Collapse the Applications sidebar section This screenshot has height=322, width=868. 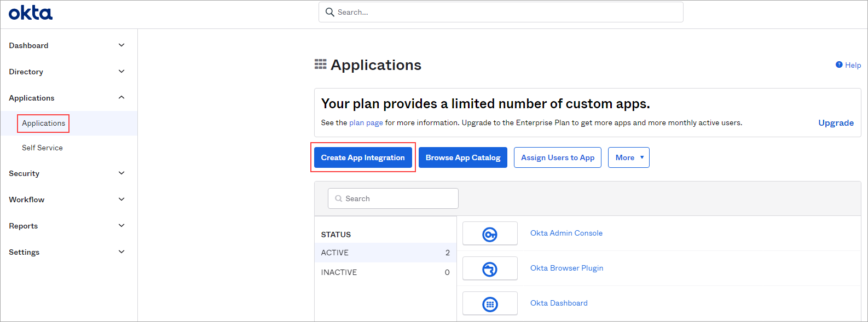121,98
